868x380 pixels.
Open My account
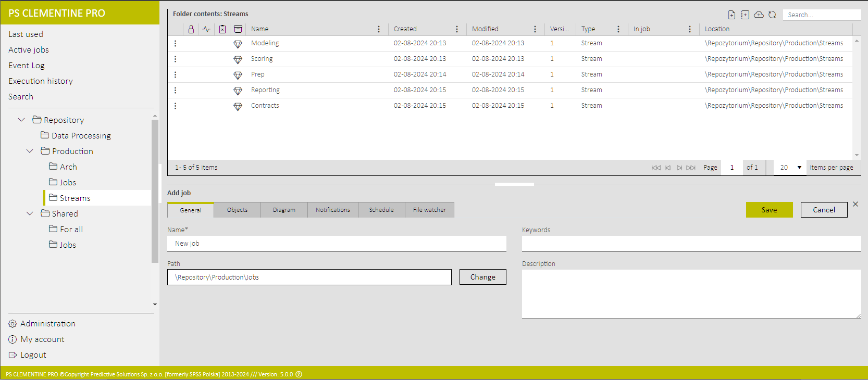[36, 339]
